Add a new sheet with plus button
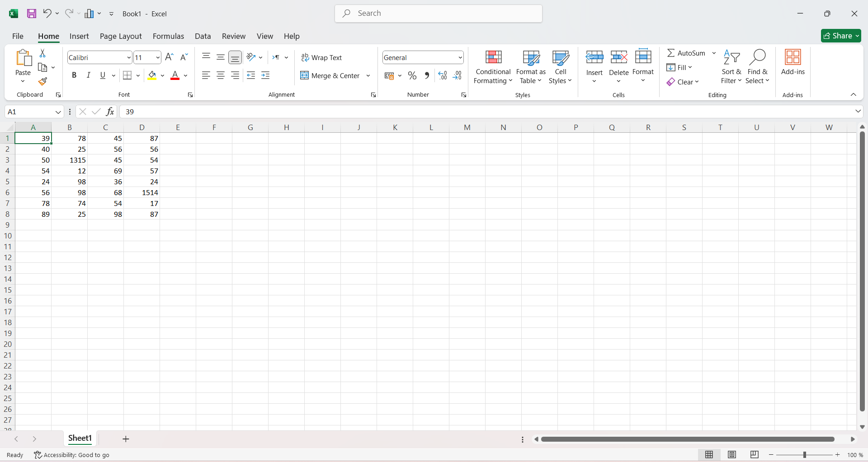The image size is (868, 462). (x=126, y=439)
